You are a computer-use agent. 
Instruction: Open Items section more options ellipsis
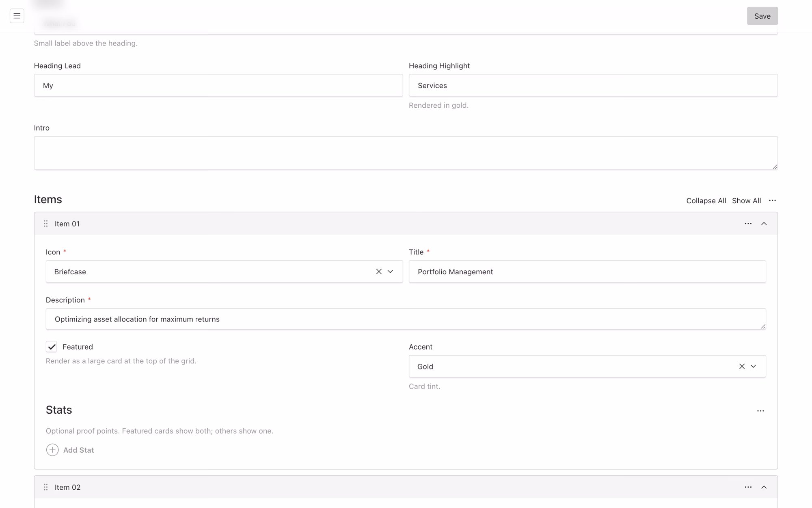pos(772,200)
